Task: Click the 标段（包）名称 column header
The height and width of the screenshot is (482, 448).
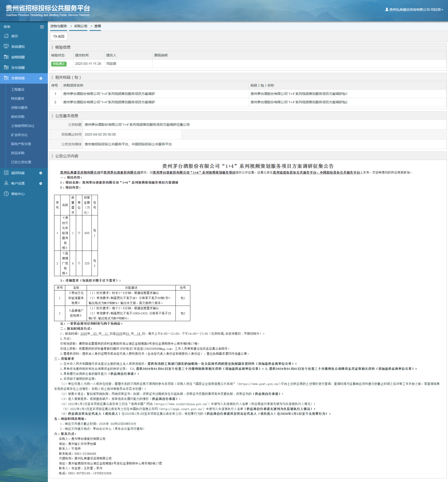Action: coord(262,85)
